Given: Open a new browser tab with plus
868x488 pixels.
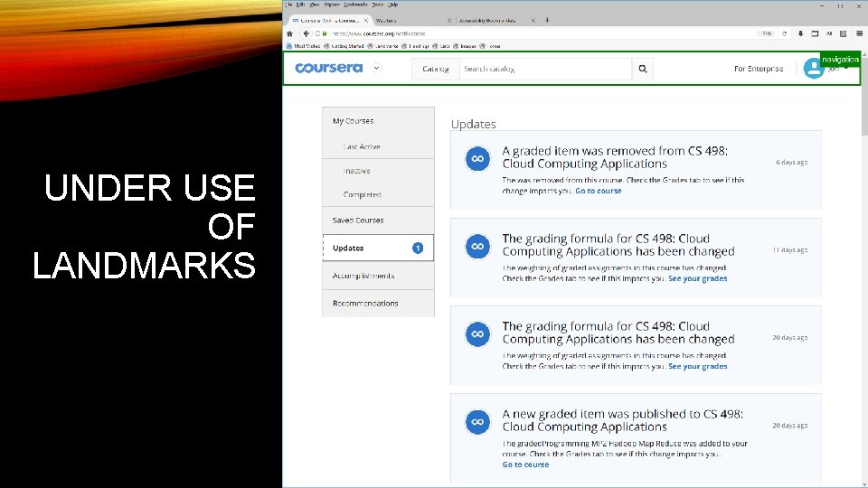Looking at the screenshot, I should [x=547, y=21].
